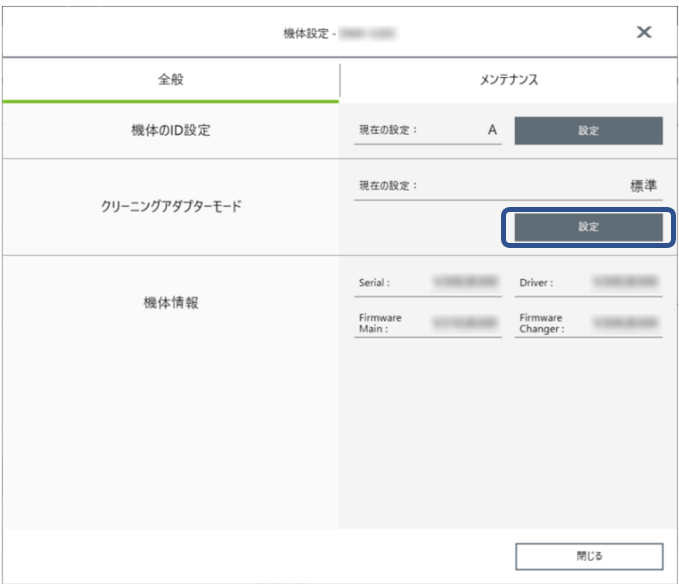Close the 機体設定 dialog with the X icon
Screen dimensions: 679x587
(644, 32)
